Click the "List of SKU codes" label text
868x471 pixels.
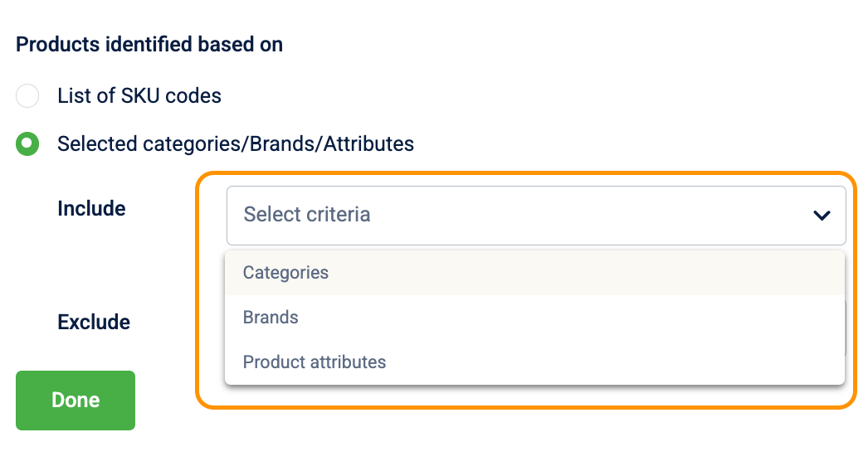139,96
